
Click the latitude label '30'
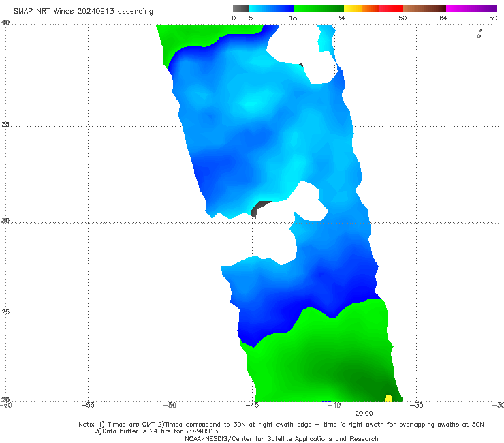click(5, 221)
